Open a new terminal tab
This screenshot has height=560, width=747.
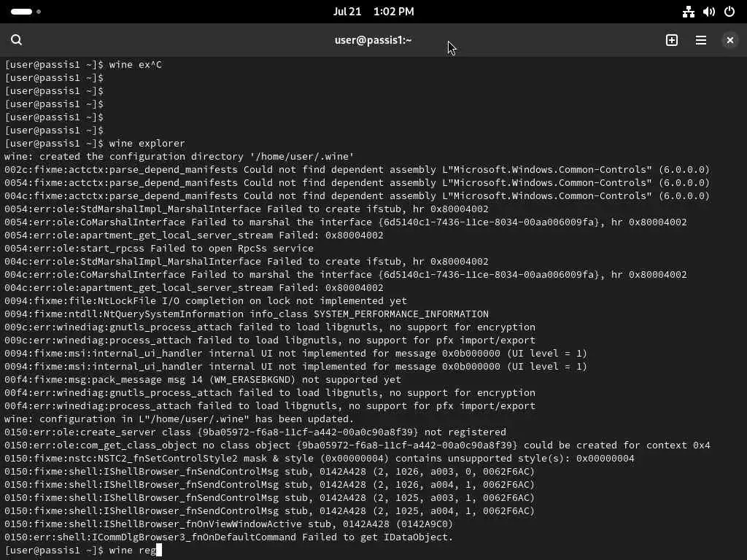click(672, 40)
